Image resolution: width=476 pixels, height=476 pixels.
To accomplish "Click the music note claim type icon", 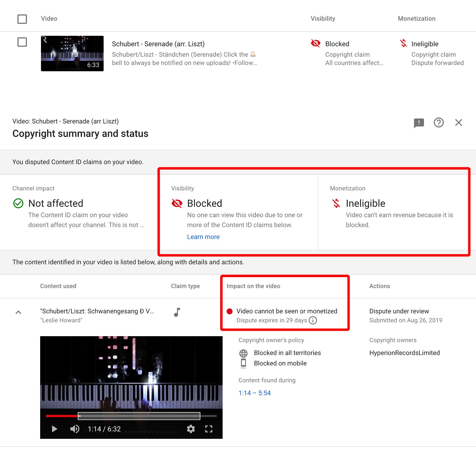I will (177, 312).
